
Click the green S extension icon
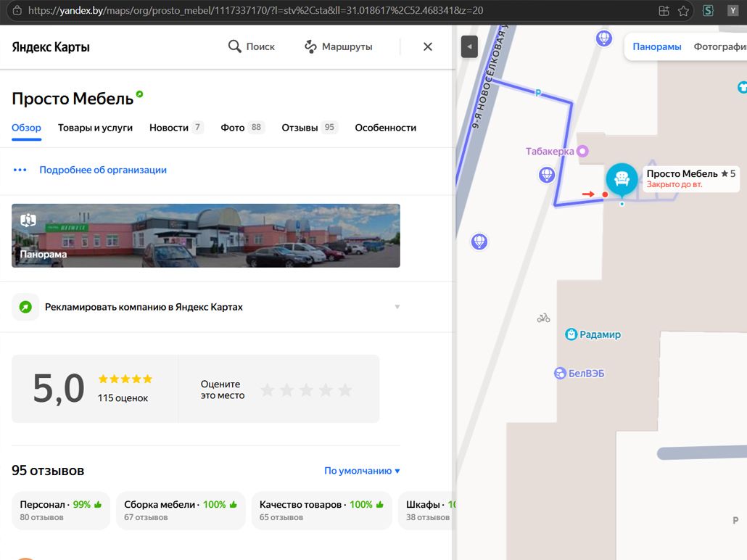pos(708,10)
